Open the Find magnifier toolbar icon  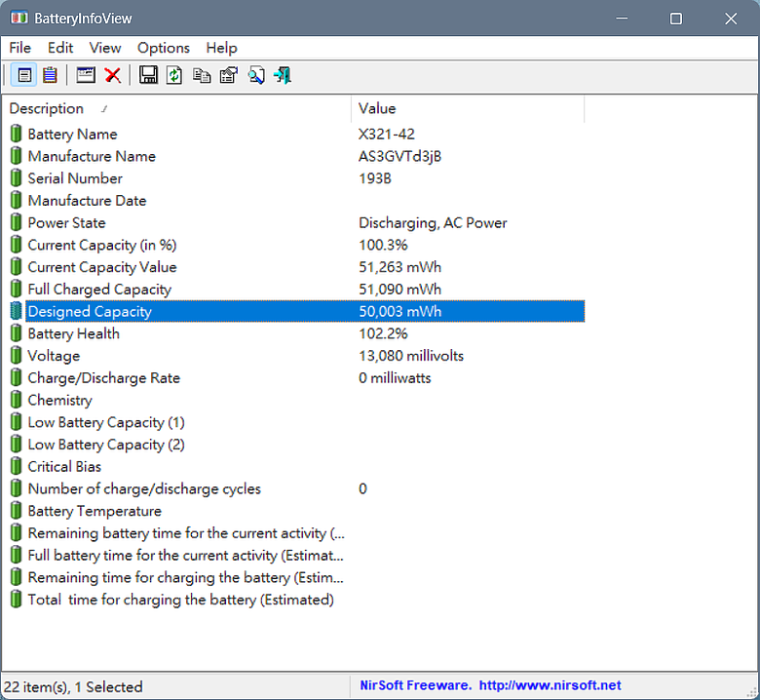pyautogui.click(x=256, y=75)
